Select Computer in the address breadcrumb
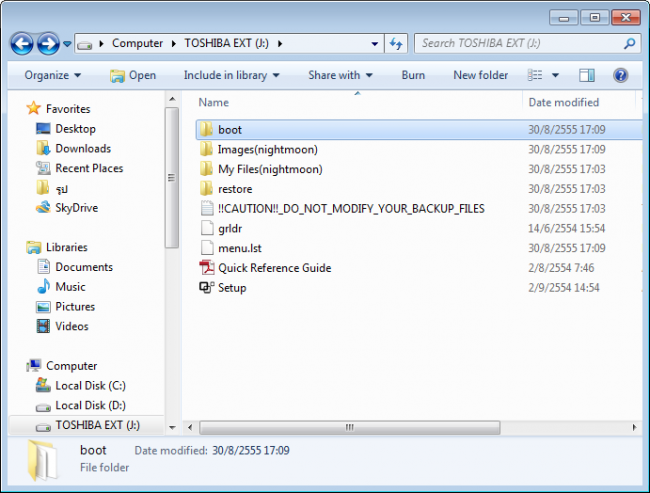The width and height of the screenshot is (650, 493). pyautogui.click(x=137, y=43)
